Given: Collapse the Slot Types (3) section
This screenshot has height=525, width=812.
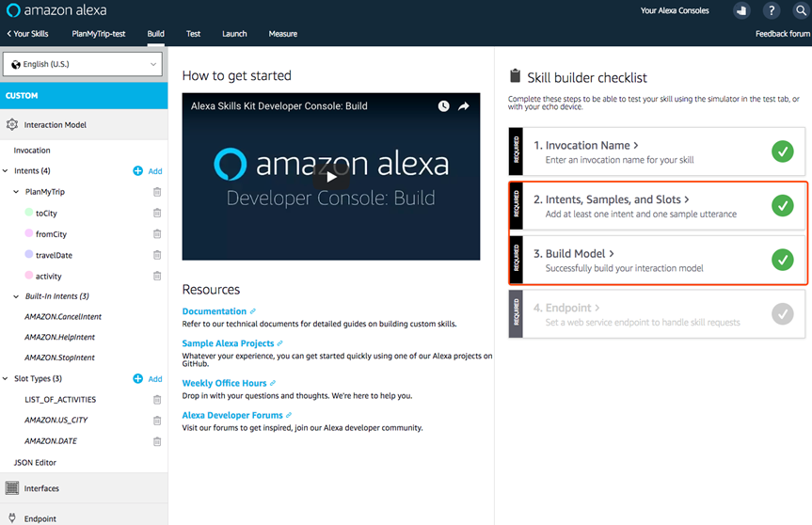Looking at the screenshot, I should 6,378.
